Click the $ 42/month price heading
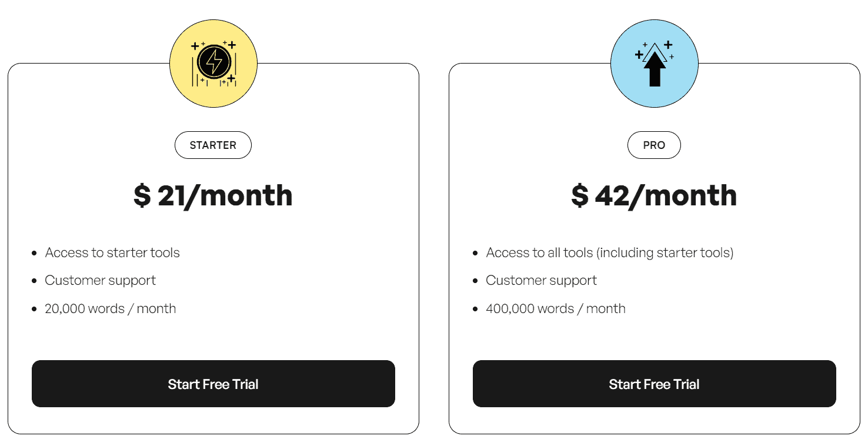 click(x=655, y=195)
